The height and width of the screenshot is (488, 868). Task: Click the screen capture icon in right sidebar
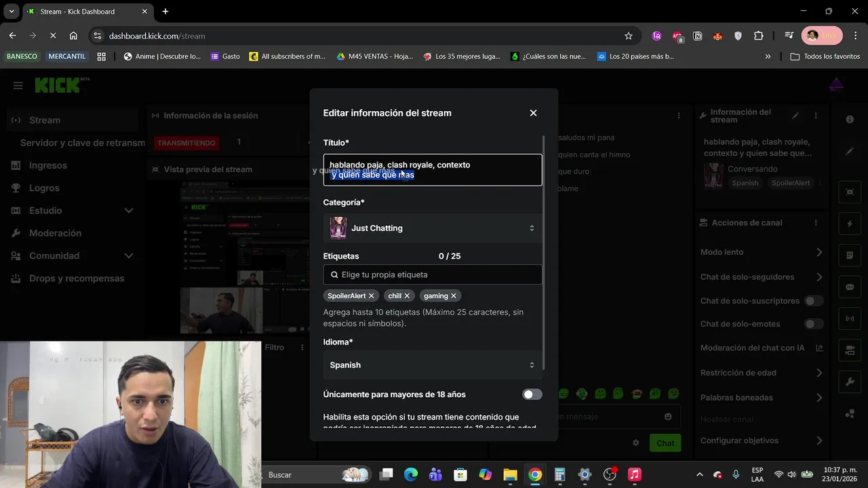(850, 192)
